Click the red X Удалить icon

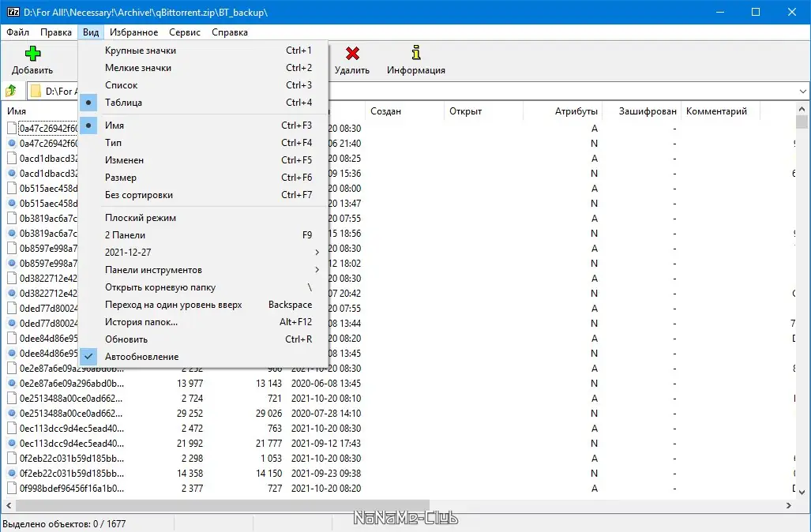pyautogui.click(x=352, y=53)
